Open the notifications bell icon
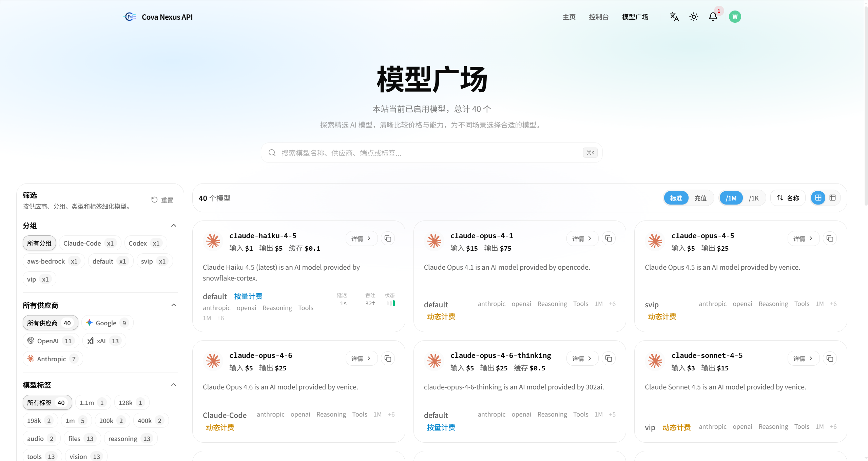868x461 pixels. 713,17
